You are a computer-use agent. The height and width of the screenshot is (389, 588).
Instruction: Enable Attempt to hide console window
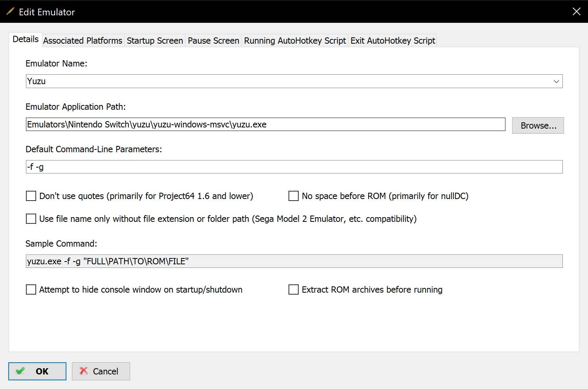pos(31,289)
